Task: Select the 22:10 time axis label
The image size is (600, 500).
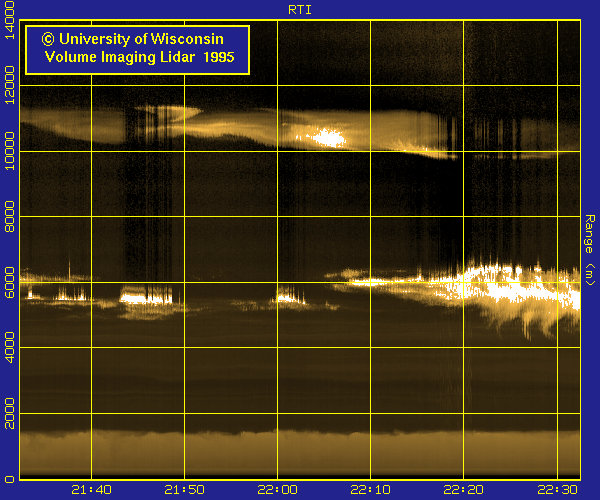Action: [x=370, y=489]
